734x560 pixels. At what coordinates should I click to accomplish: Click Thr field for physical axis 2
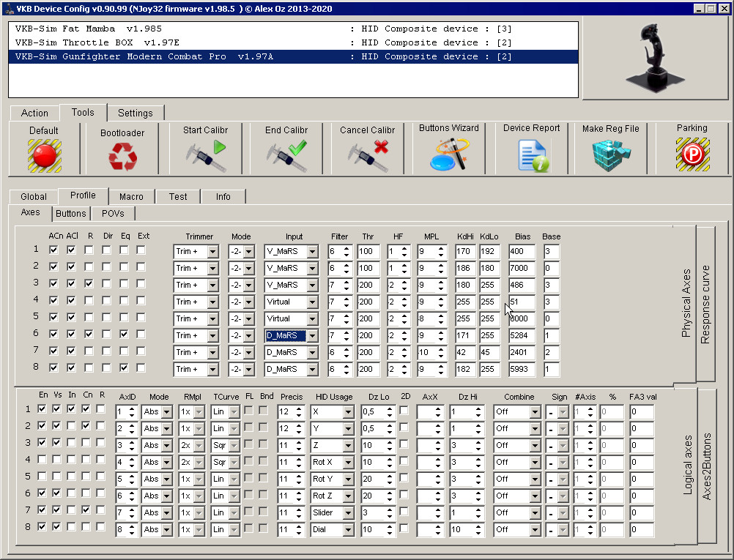369,269
